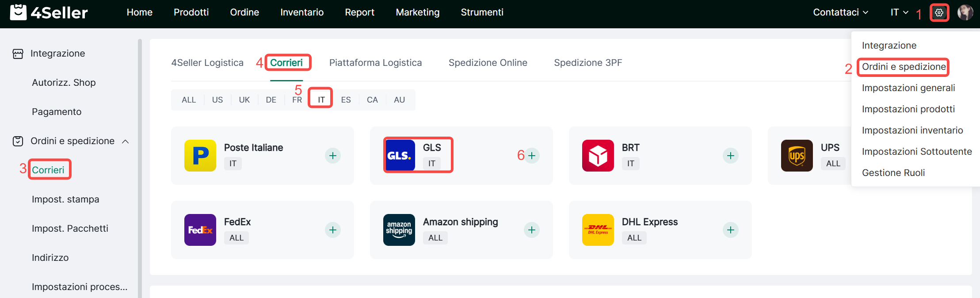Select the ALL country filter

(x=189, y=100)
